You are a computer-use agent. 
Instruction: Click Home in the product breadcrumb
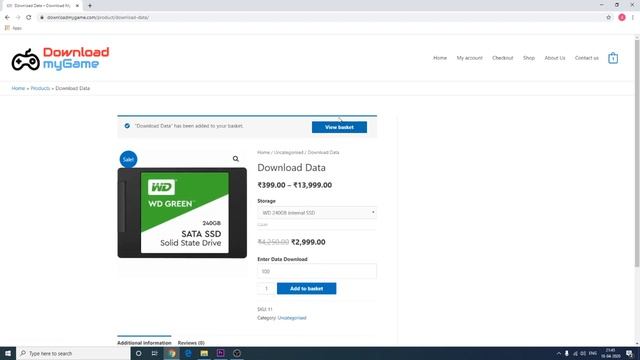click(x=263, y=152)
